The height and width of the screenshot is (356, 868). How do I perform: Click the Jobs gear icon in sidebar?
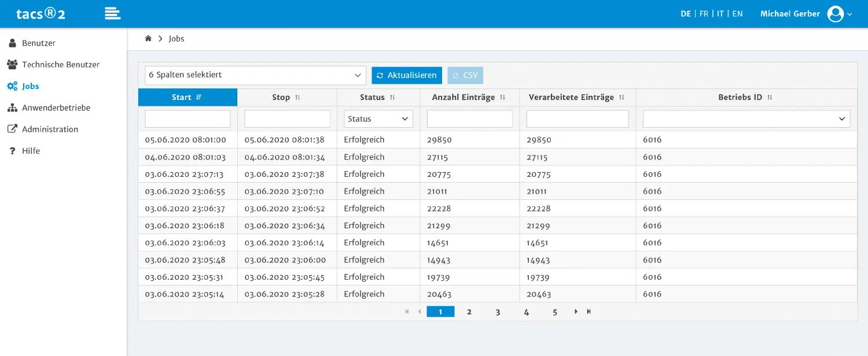click(12, 86)
